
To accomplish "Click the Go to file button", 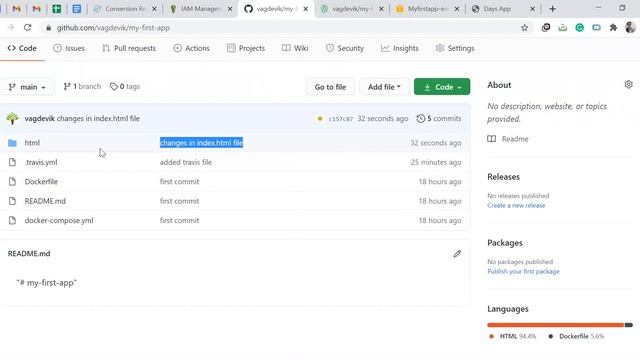I will (x=330, y=87).
